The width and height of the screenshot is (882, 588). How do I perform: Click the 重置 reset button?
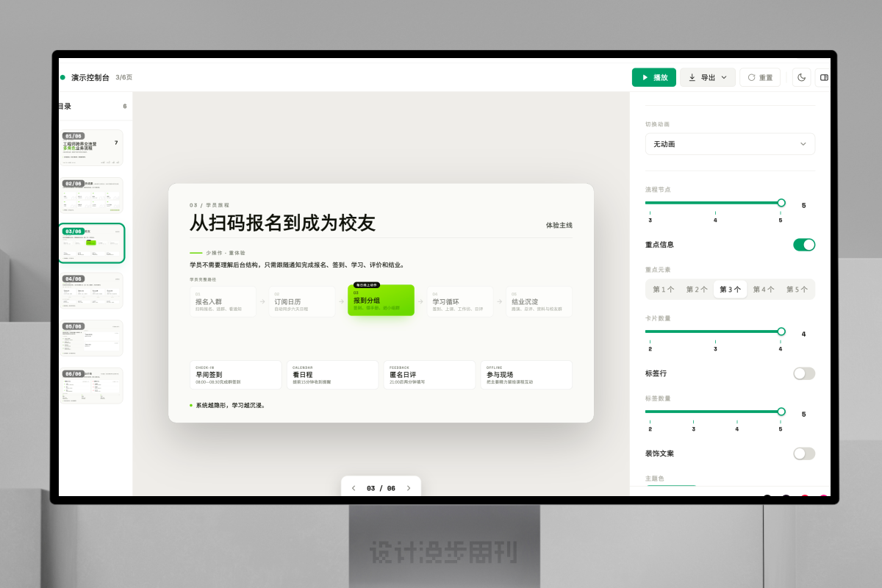(760, 77)
